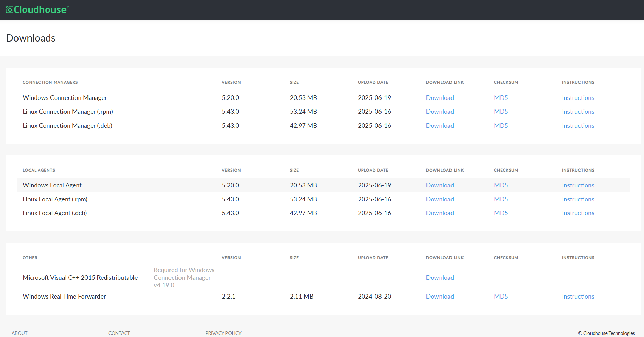Viewport: 644px width, 337px height.
Task: Select 'Microsoft Visual C++ 2015 Redistributable' text
Action: point(80,278)
